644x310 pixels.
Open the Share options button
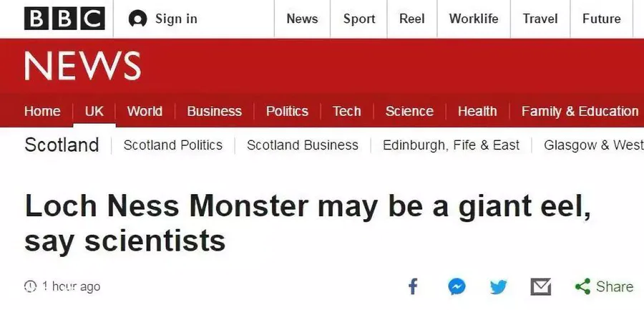pos(604,286)
